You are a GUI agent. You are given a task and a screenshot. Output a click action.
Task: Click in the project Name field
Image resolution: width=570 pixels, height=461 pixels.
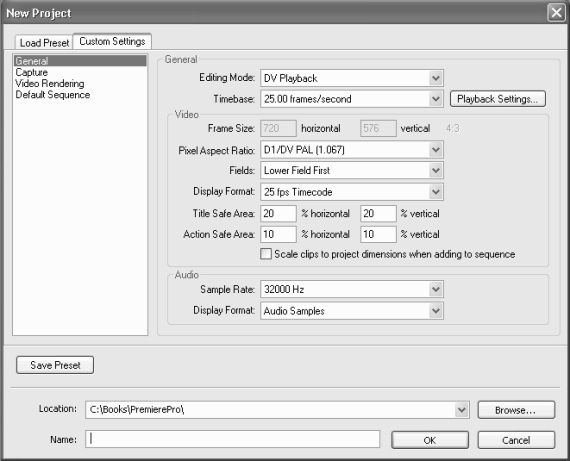tap(233, 439)
